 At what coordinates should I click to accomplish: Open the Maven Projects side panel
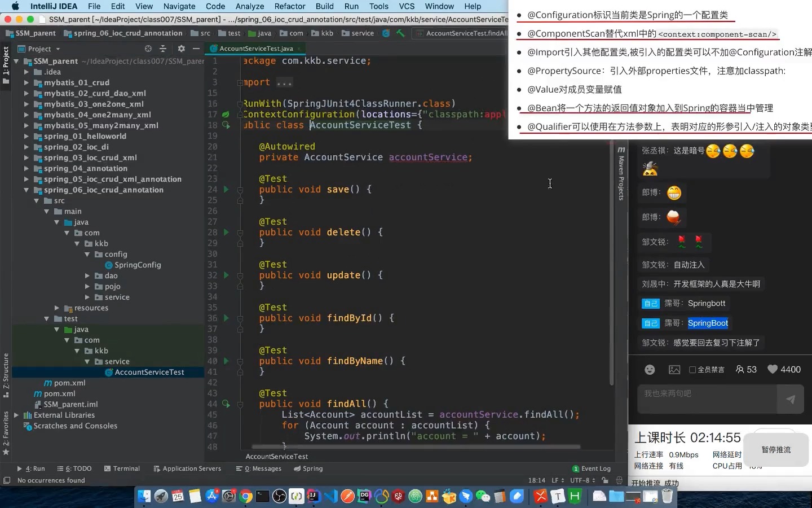point(621,173)
